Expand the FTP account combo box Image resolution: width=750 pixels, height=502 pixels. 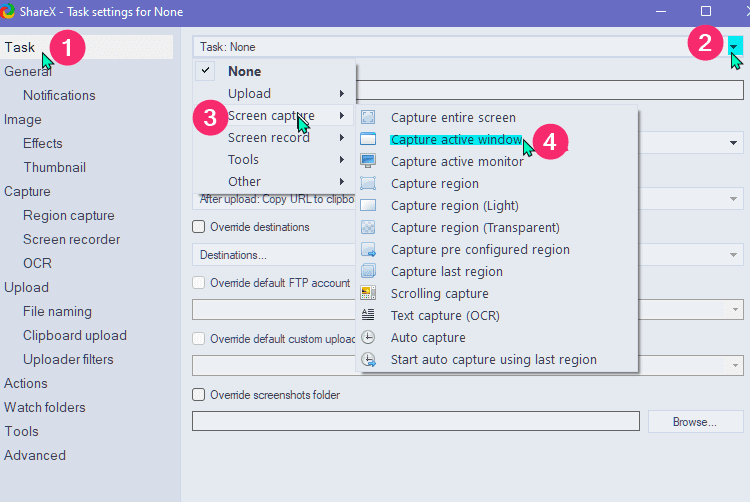[736, 310]
